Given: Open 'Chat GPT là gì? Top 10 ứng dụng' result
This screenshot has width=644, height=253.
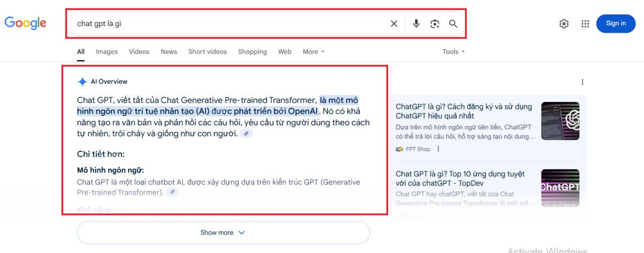Looking at the screenshot, I should click(460, 178).
